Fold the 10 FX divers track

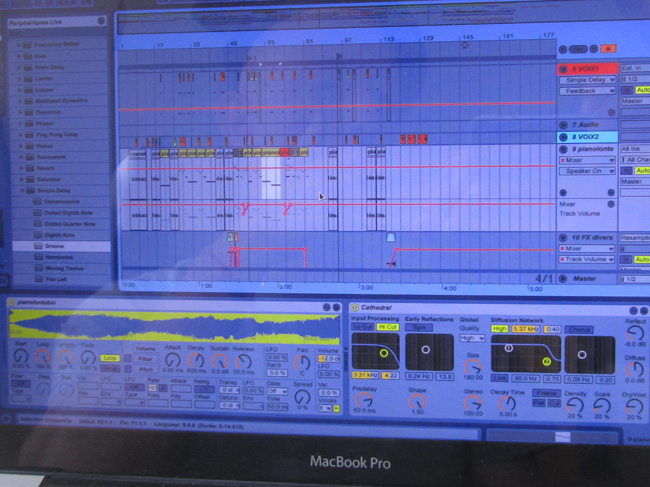coord(563,238)
